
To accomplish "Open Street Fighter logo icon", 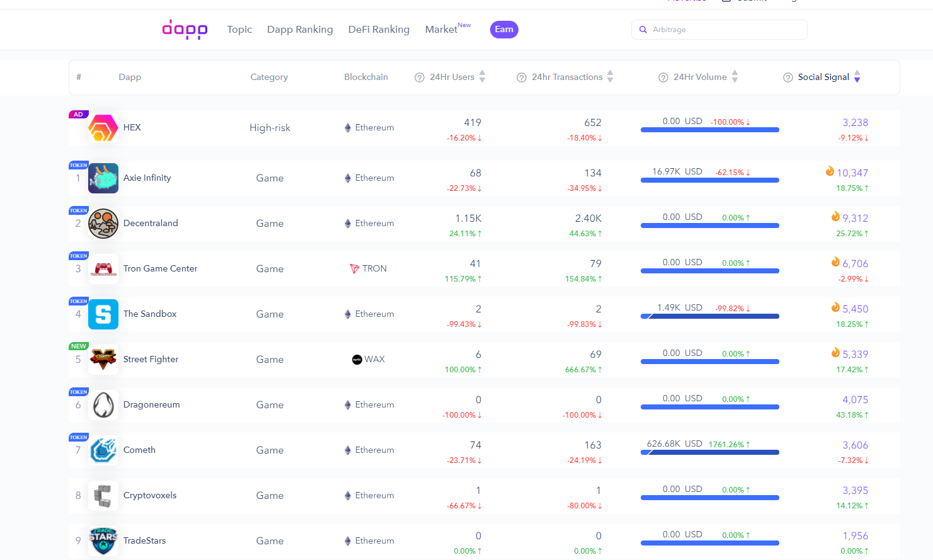I will coord(103,360).
